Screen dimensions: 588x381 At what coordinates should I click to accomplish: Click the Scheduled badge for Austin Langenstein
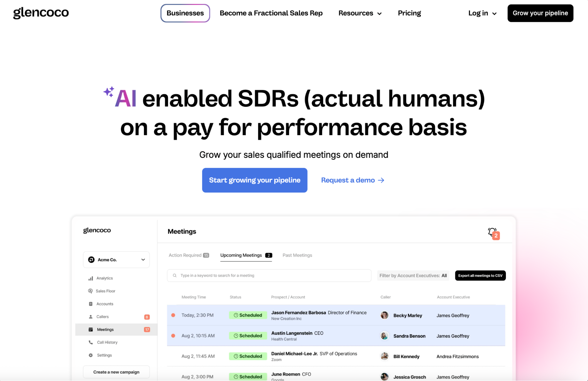[x=248, y=335]
